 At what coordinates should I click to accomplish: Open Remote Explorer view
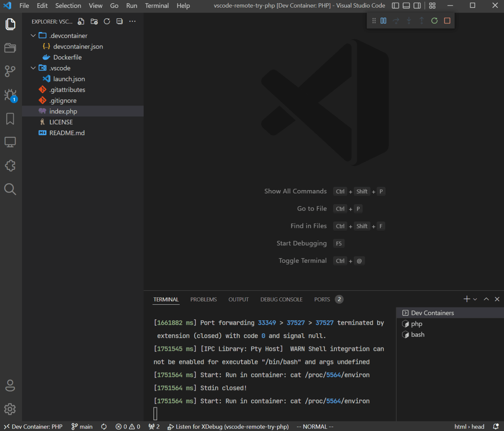point(10,142)
